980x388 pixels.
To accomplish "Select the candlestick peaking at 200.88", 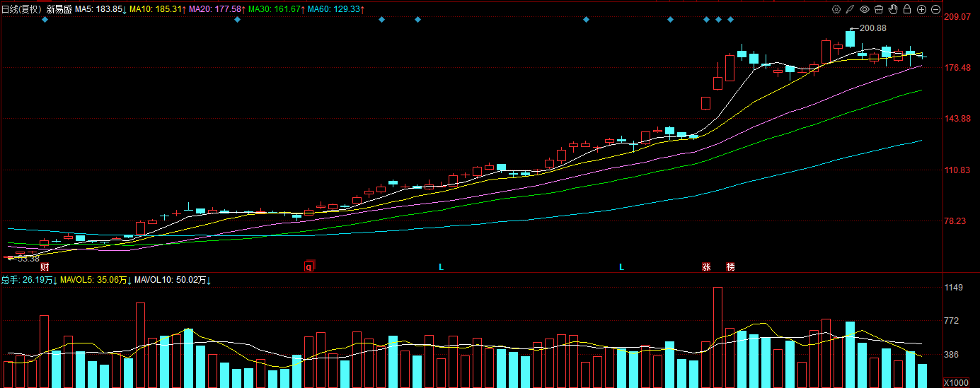I will click(850, 39).
